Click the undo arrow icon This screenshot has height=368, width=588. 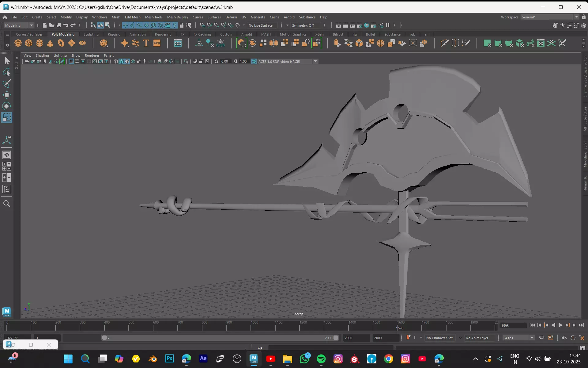[66, 25]
